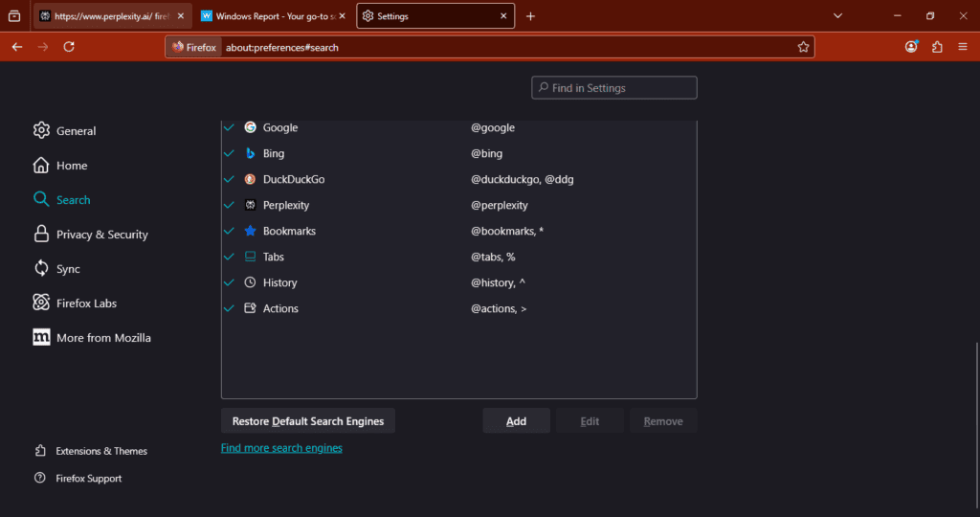Open the hamburger application menu
Image resolution: width=980 pixels, height=517 pixels.
click(x=963, y=47)
